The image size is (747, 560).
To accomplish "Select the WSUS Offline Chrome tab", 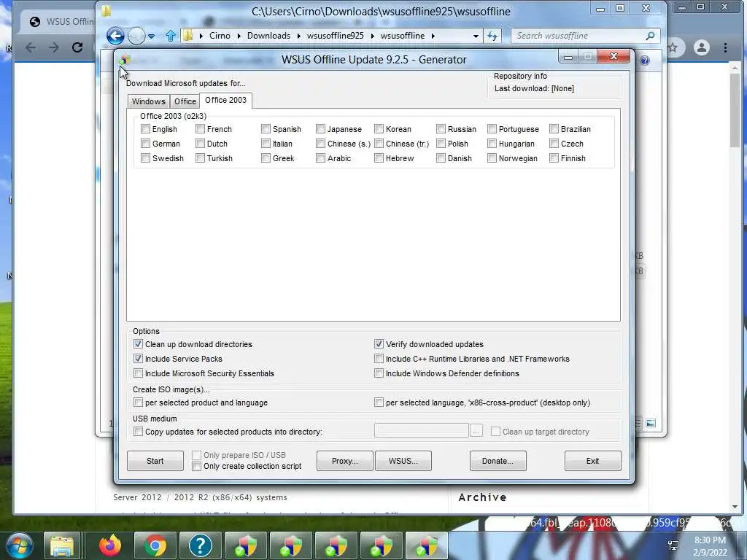I will coord(60,22).
